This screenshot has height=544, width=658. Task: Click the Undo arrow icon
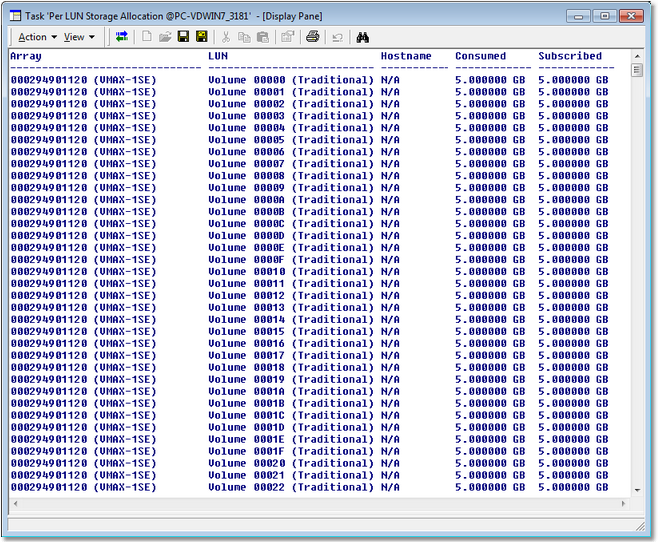click(337, 37)
